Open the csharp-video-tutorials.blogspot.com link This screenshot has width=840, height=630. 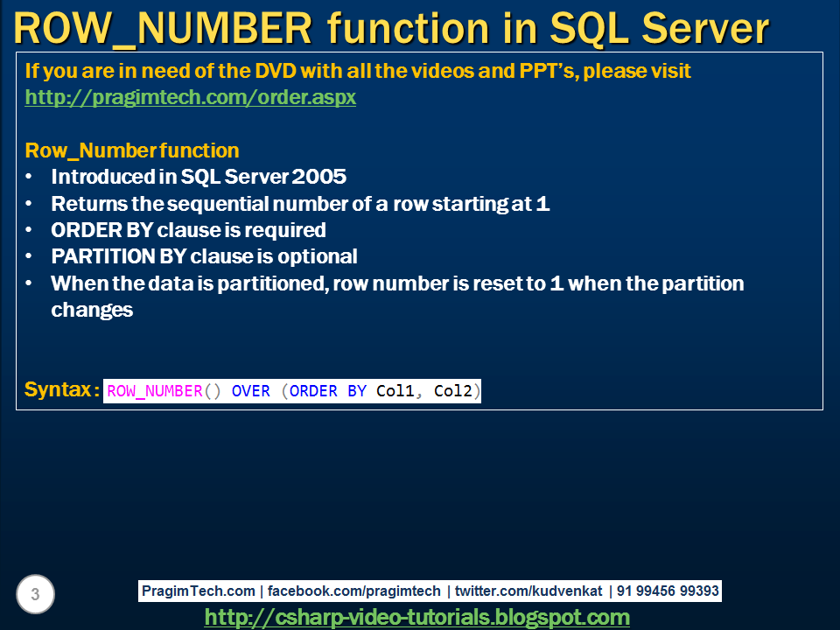click(418, 617)
